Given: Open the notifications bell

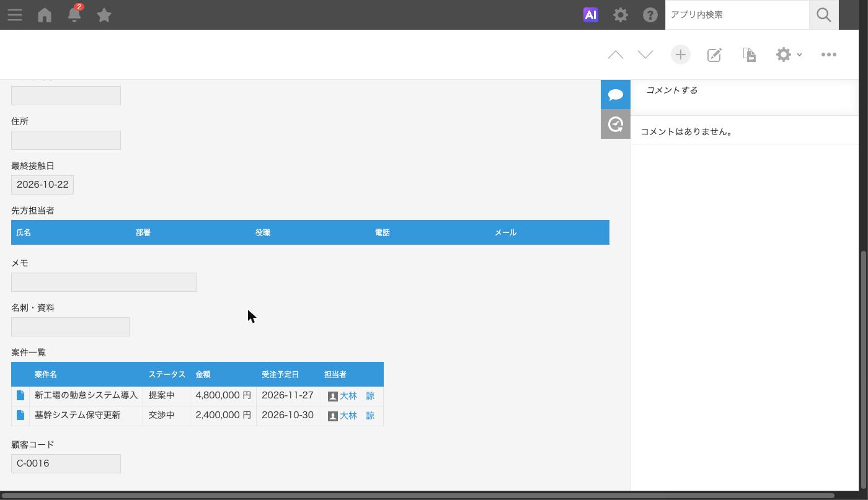Looking at the screenshot, I should [x=74, y=15].
